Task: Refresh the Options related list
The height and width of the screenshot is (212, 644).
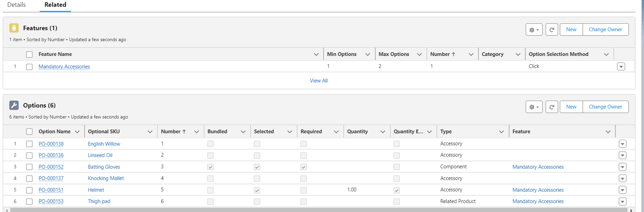Action: (x=552, y=107)
